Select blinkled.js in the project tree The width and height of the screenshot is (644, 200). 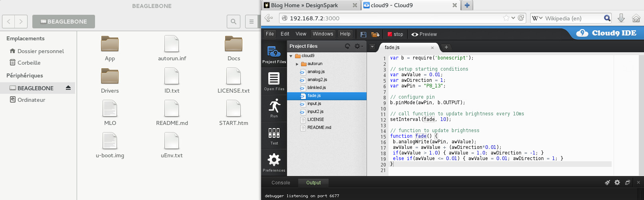317,88
